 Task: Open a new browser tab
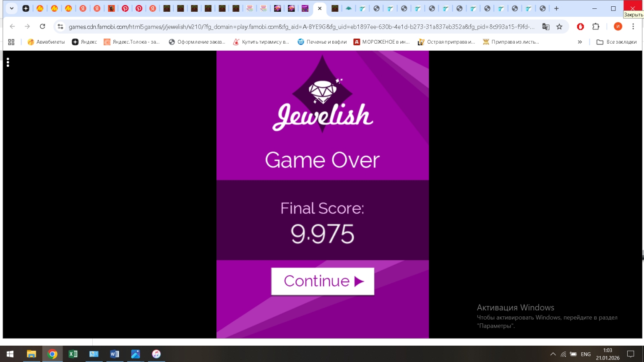[x=556, y=8]
